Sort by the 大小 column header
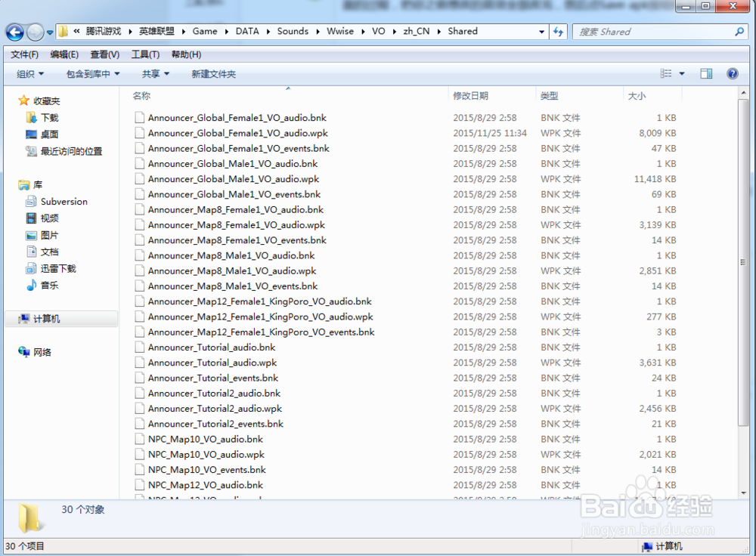 pyautogui.click(x=637, y=95)
